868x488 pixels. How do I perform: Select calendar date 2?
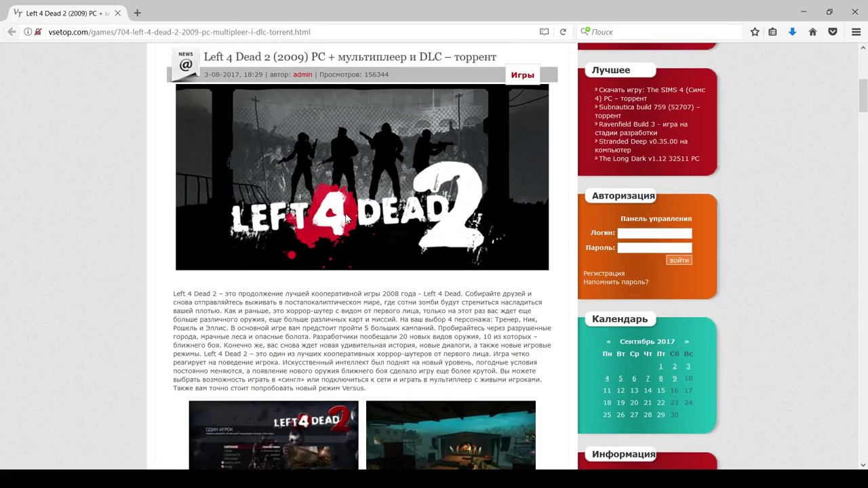[674, 366]
